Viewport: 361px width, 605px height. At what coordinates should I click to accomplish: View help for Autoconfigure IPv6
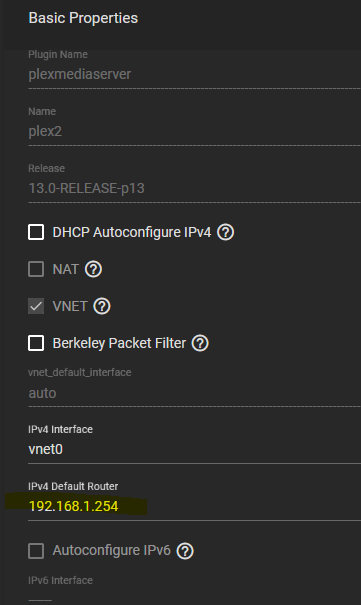point(185,551)
